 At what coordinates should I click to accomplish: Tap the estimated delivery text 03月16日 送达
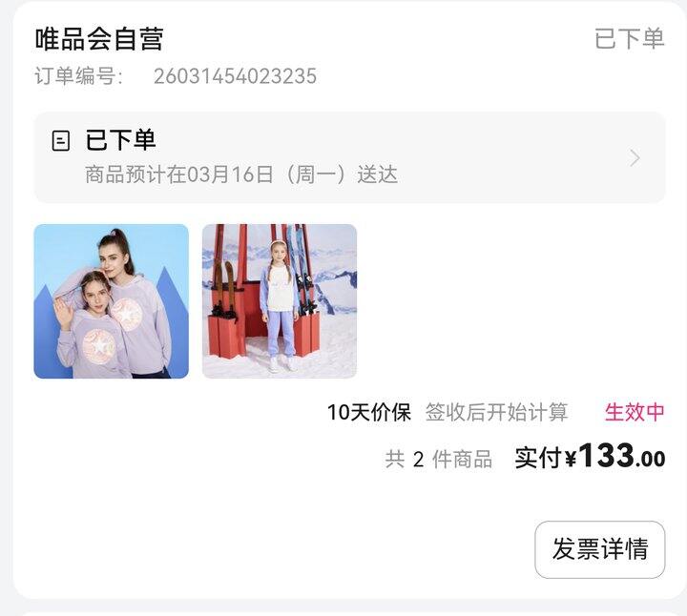pos(241,175)
